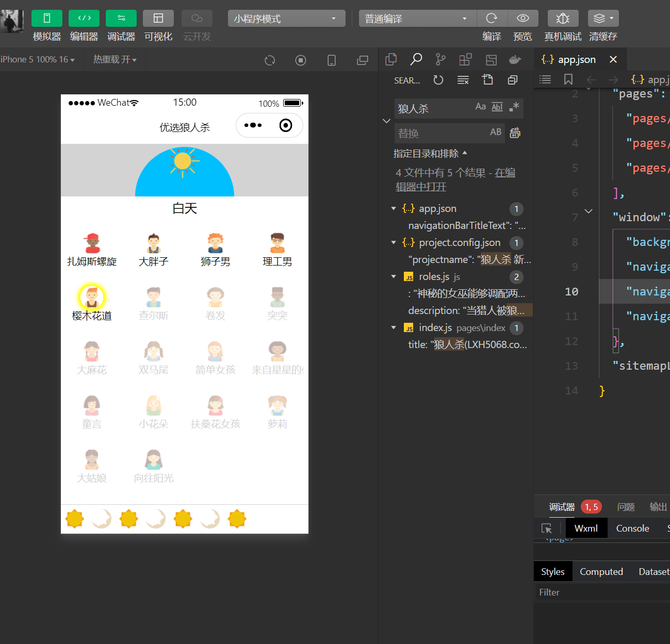This screenshot has height=644, width=670.
Task: Open real device debugging bug icon
Action: 563,19
